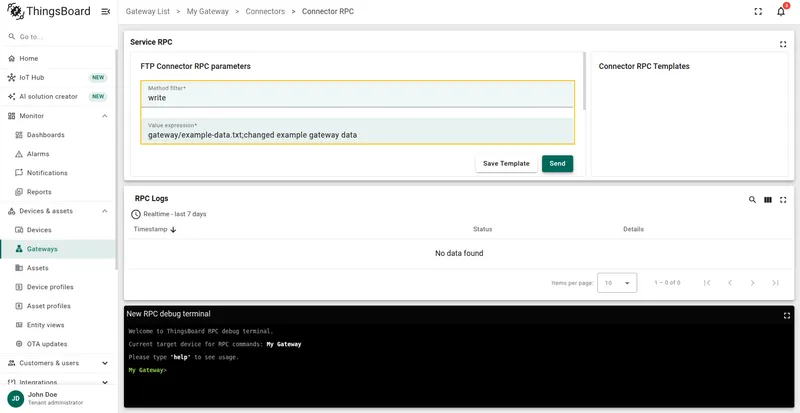Viewport: 800px width, 413px height.
Task: Click the Dashboards icon
Action: pyautogui.click(x=19, y=135)
